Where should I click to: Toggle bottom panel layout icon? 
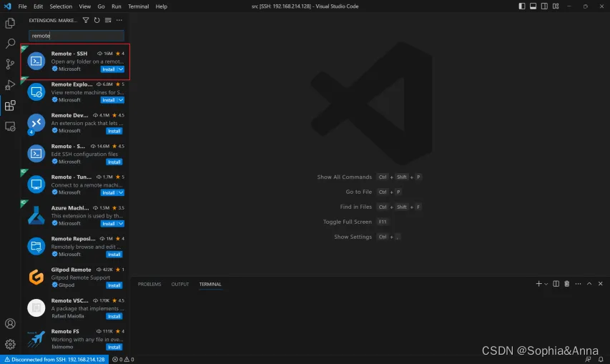coord(533,6)
